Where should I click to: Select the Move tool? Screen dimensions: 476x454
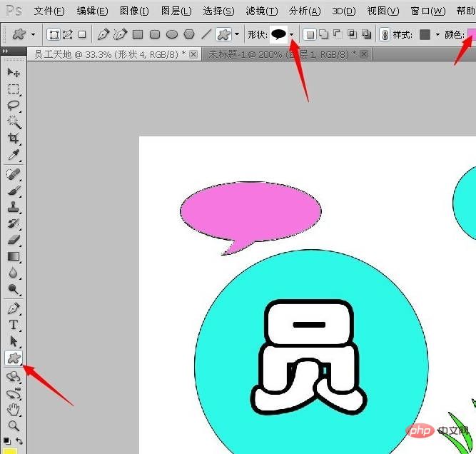point(14,72)
